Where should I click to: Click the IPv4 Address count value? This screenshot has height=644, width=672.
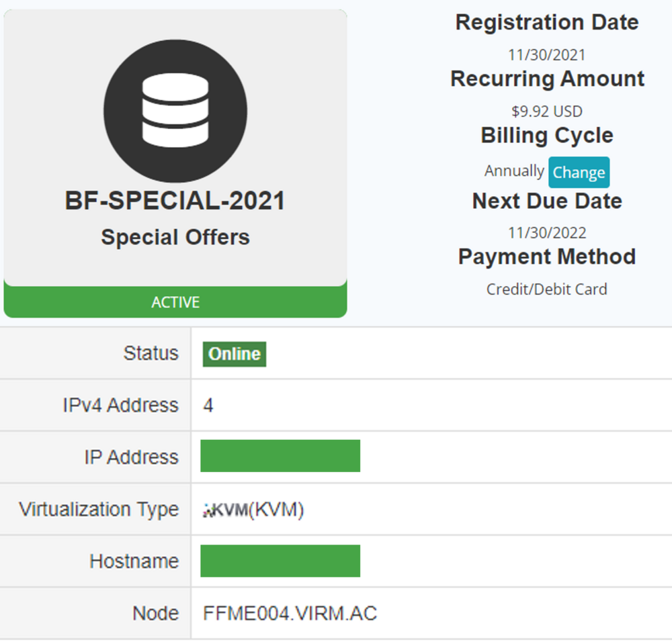(208, 406)
